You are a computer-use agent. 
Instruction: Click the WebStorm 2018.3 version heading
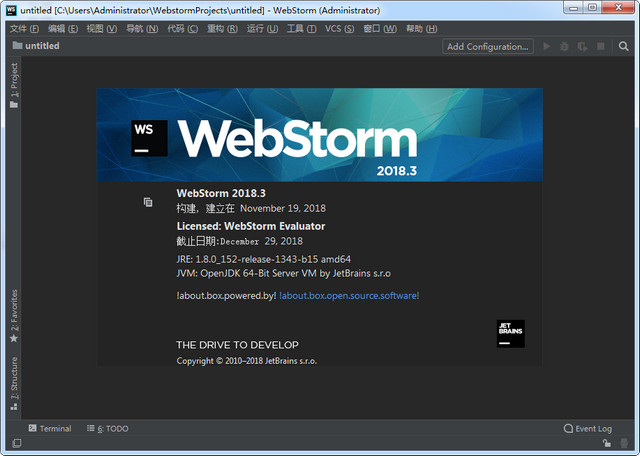click(x=221, y=193)
